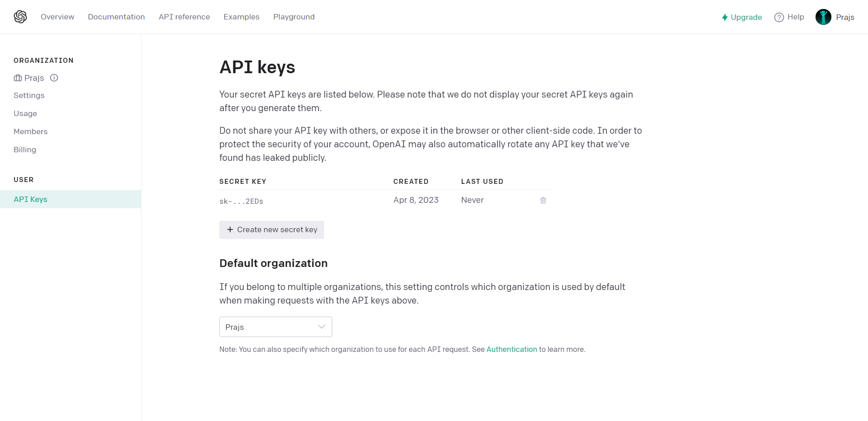Click the SECRET KEY column header
Viewport: 868px width, 421px height.
click(x=243, y=182)
